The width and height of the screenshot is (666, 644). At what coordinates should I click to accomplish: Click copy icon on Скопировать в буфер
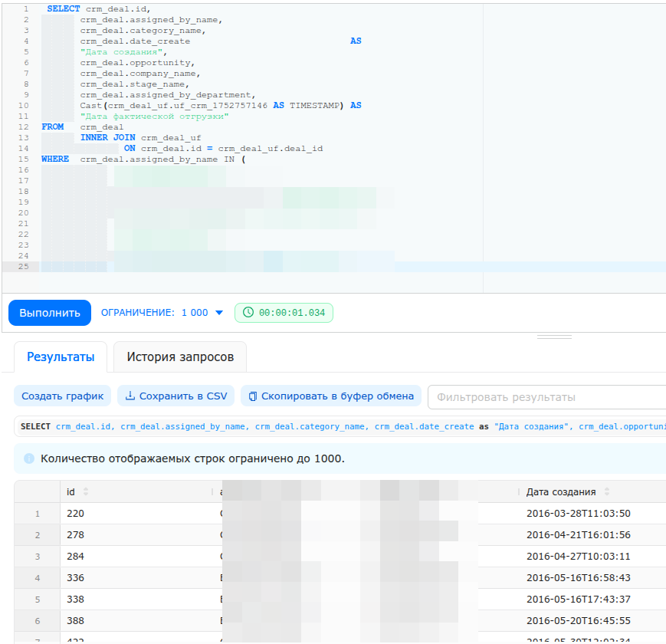[x=252, y=396]
